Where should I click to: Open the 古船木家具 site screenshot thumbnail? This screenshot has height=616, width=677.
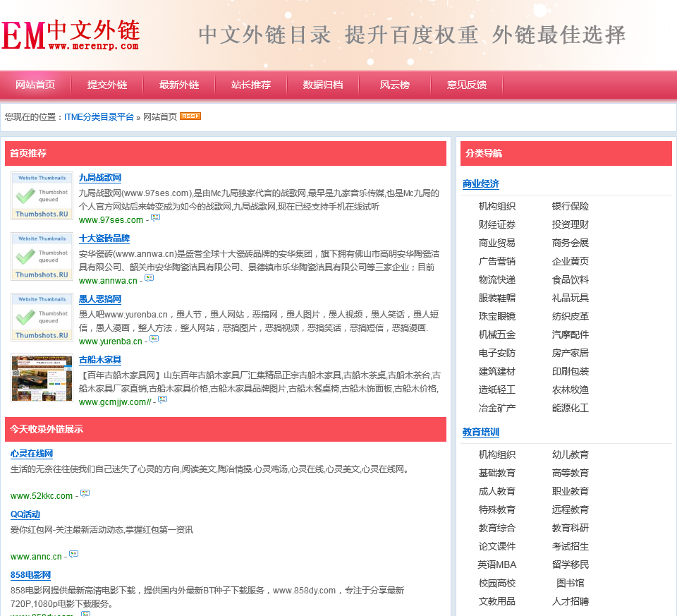[x=42, y=378]
